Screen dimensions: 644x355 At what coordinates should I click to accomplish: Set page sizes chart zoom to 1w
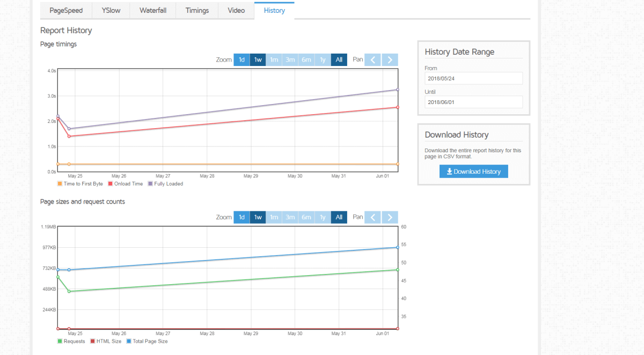(x=258, y=217)
